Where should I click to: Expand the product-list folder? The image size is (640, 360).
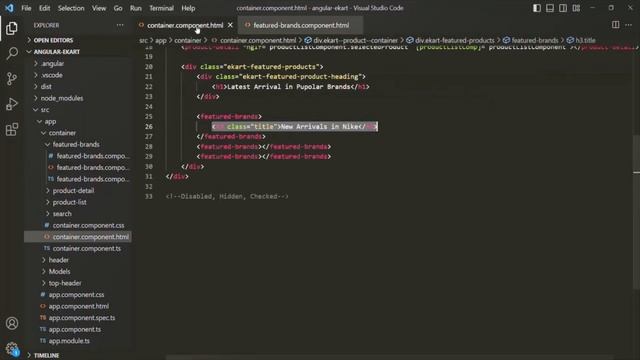69,202
